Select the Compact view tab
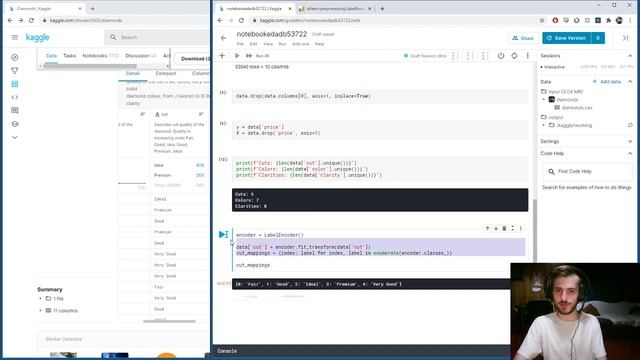 tap(166, 73)
